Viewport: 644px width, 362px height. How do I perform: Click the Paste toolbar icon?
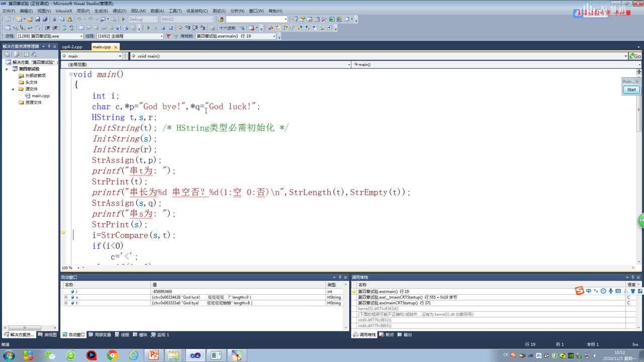[x=69, y=19]
